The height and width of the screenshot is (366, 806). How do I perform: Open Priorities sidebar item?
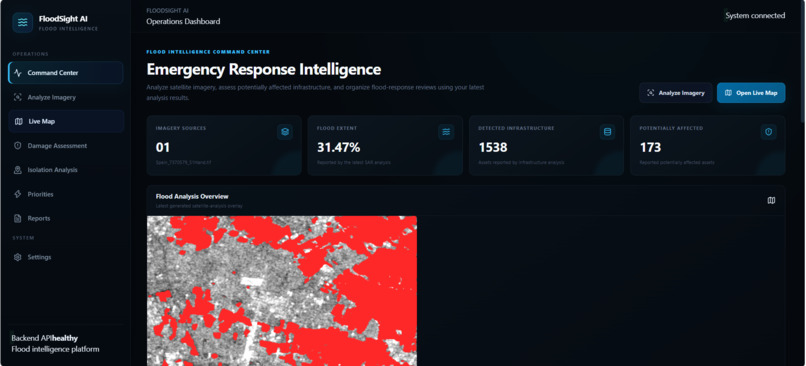pos(65,194)
